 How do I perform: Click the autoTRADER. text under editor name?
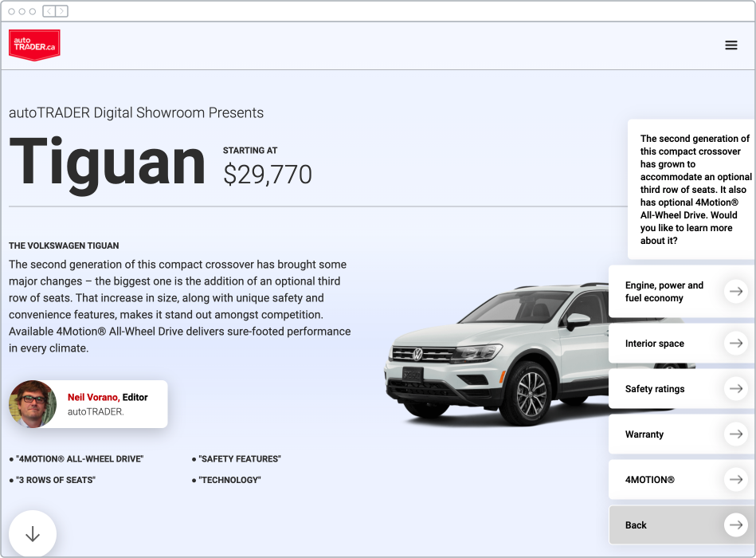(96, 411)
